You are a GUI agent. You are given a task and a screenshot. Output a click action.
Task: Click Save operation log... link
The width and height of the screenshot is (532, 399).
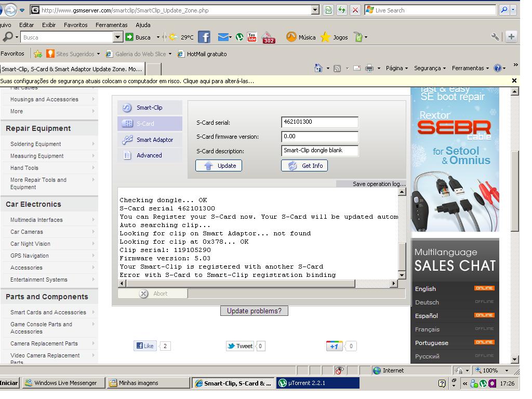379,184
